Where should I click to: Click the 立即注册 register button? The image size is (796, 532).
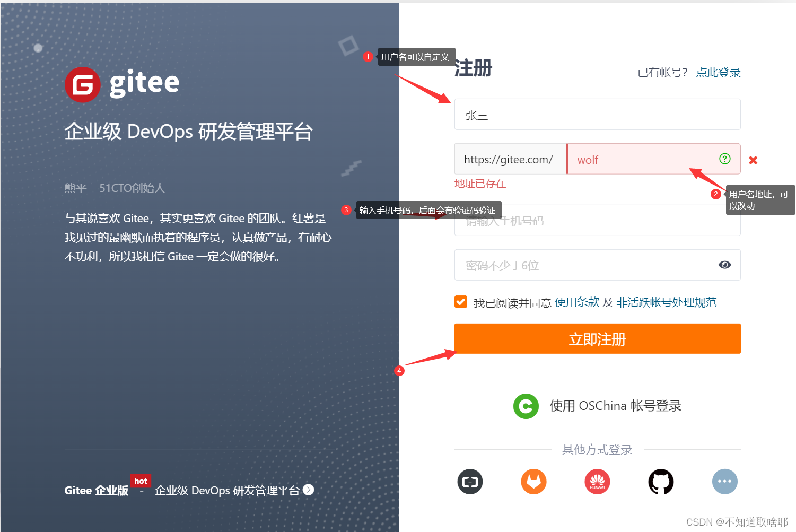[x=597, y=339]
